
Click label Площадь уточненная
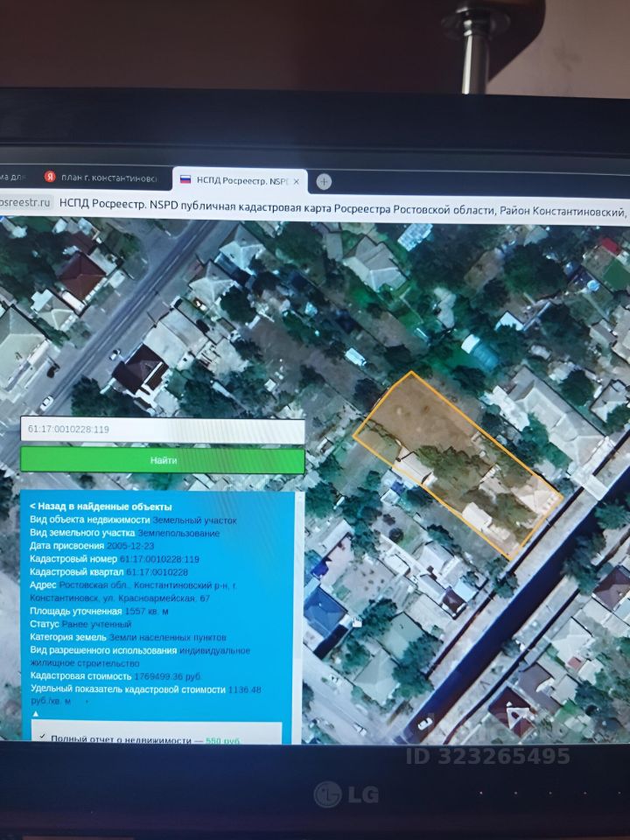(75, 612)
